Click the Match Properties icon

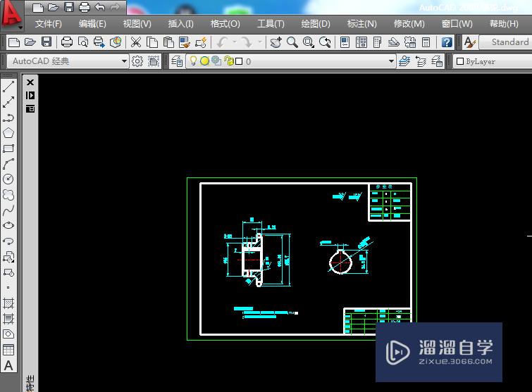coord(185,42)
